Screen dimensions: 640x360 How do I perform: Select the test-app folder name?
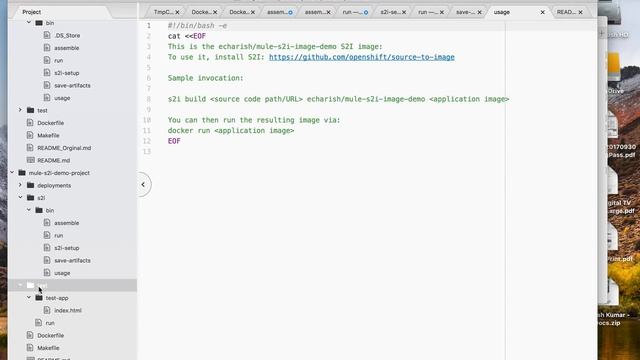click(57, 298)
